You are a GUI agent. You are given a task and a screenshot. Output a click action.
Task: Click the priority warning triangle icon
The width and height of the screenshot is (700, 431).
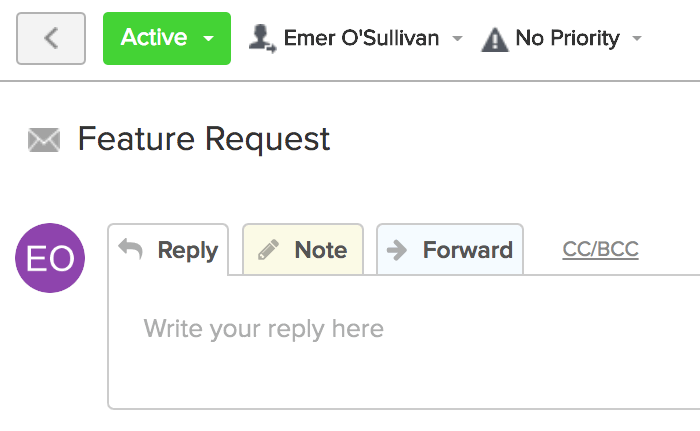tap(495, 40)
